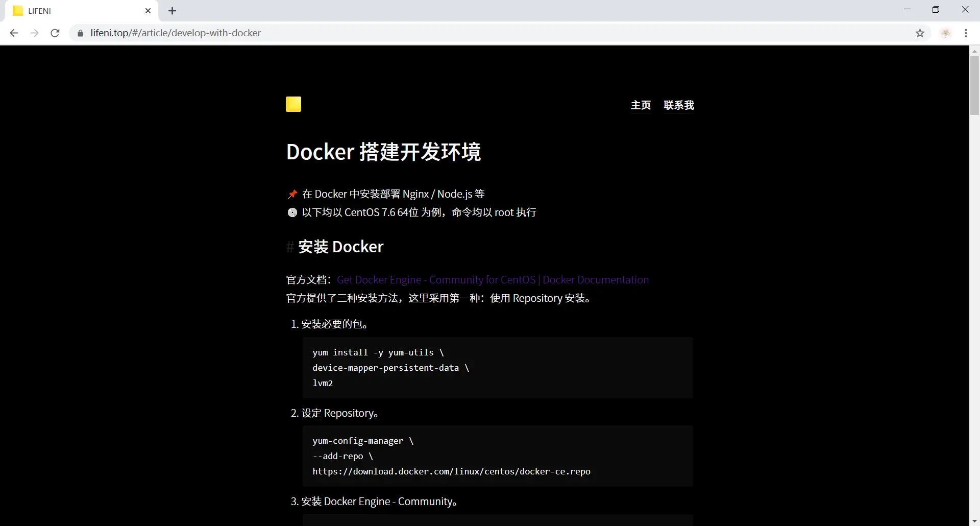Switch to the LIFENI tab

coord(77,11)
